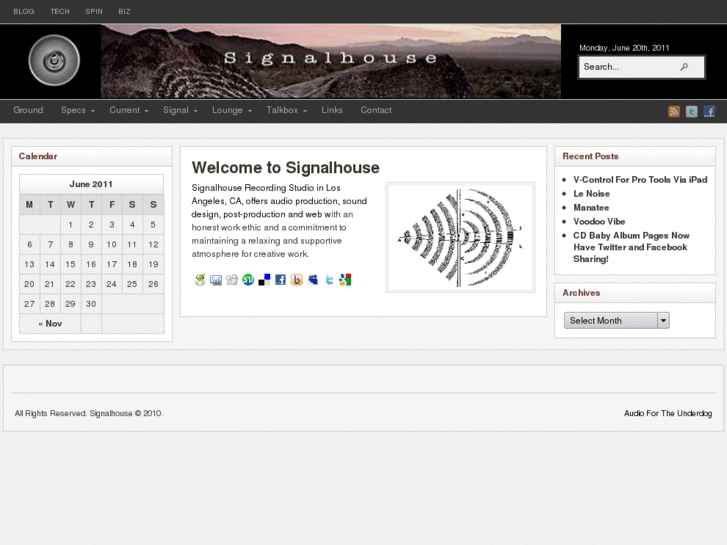Screen dimensions: 727x545
Task: Go to TECH in top bar
Action: coord(60,12)
